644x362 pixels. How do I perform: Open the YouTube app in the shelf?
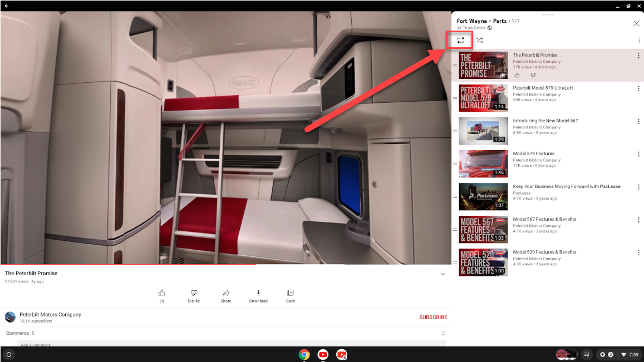pyautogui.click(x=323, y=355)
